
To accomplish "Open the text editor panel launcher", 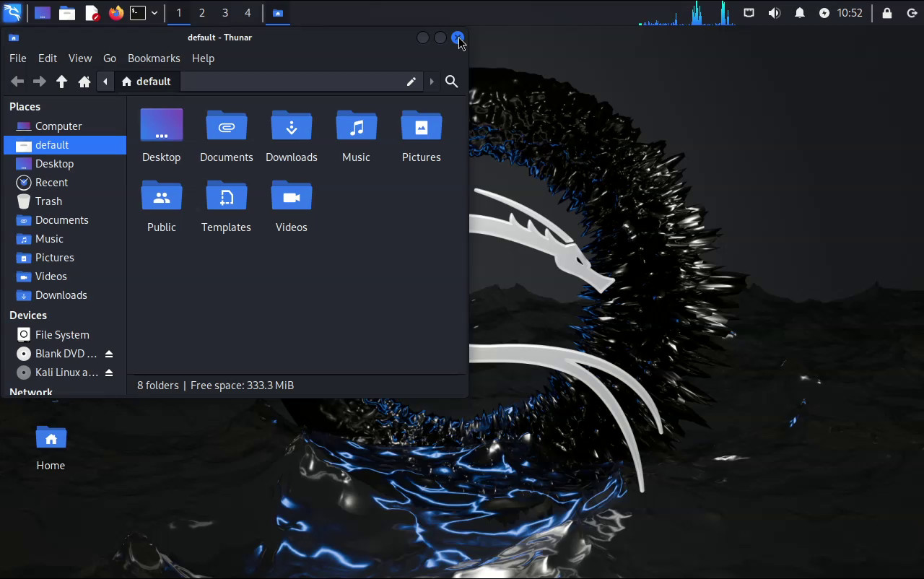I will (x=92, y=13).
